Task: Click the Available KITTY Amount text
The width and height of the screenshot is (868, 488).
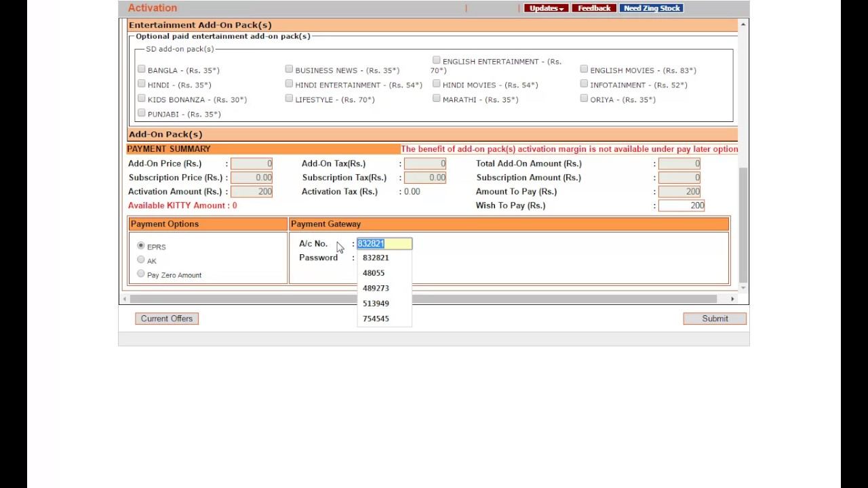Action: click(182, 205)
